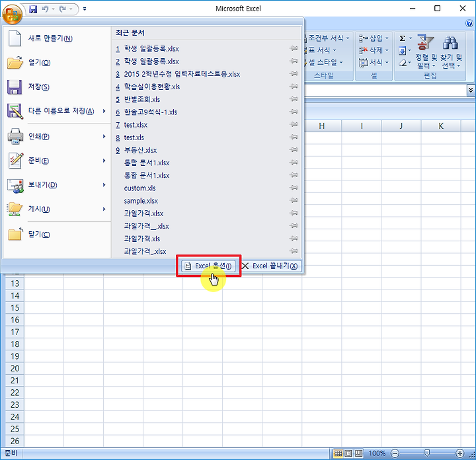Expand the 게시 submenu arrow
The width and height of the screenshot is (476, 460).
tap(104, 210)
